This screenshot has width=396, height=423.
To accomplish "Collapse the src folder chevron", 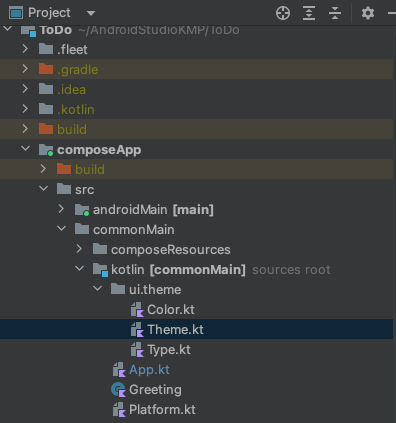I will tap(43, 189).
